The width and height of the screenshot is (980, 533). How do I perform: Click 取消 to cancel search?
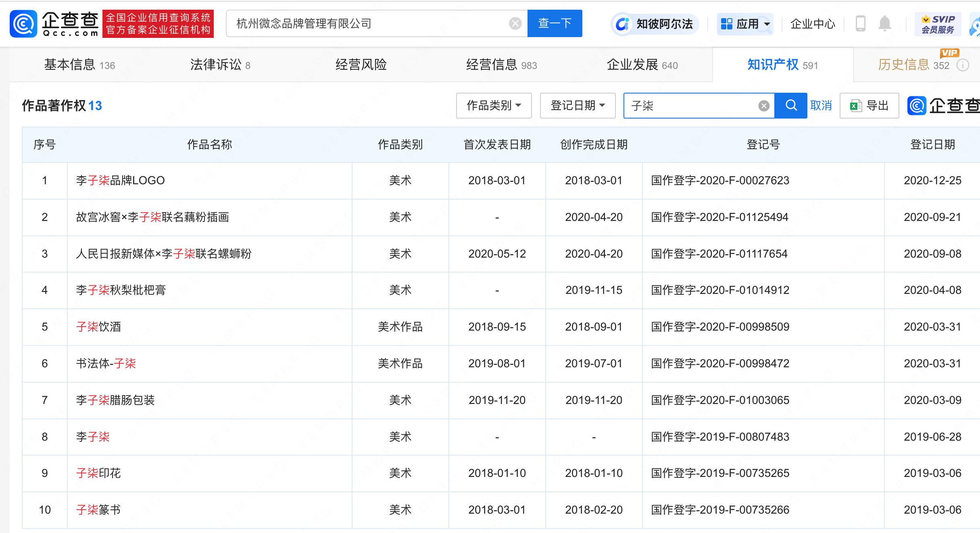(x=821, y=106)
